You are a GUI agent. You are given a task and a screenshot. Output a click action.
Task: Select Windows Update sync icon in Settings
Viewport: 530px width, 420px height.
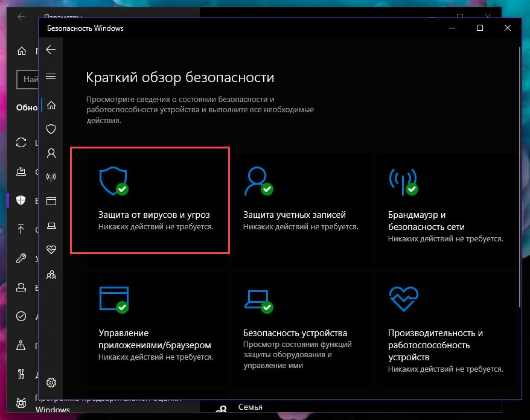pos(21,142)
